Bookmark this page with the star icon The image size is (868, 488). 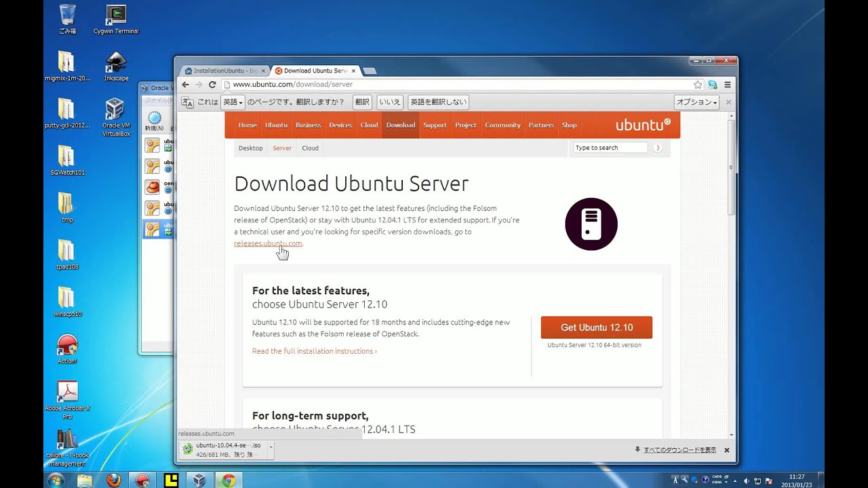pos(698,85)
